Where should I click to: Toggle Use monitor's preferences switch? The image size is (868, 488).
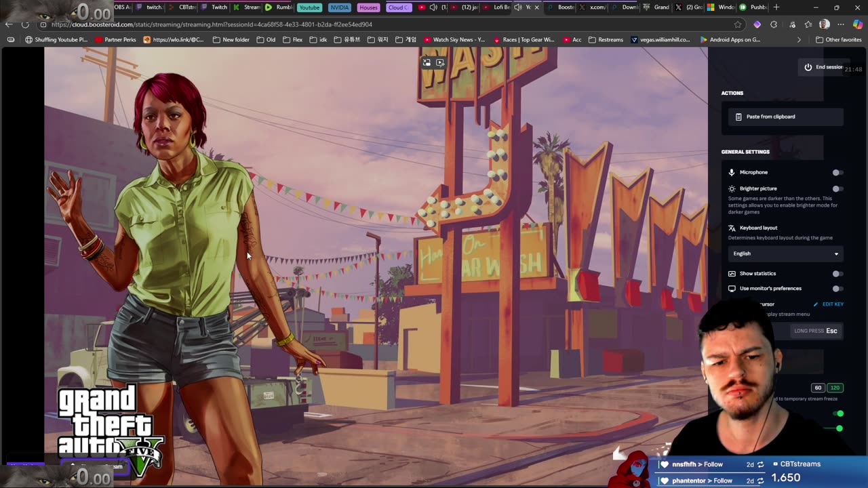point(837,289)
